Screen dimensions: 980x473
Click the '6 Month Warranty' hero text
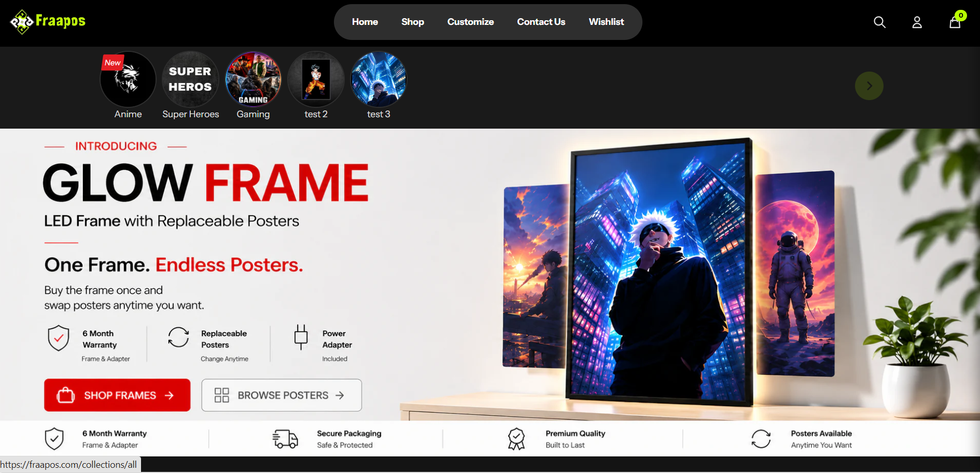coord(100,339)
